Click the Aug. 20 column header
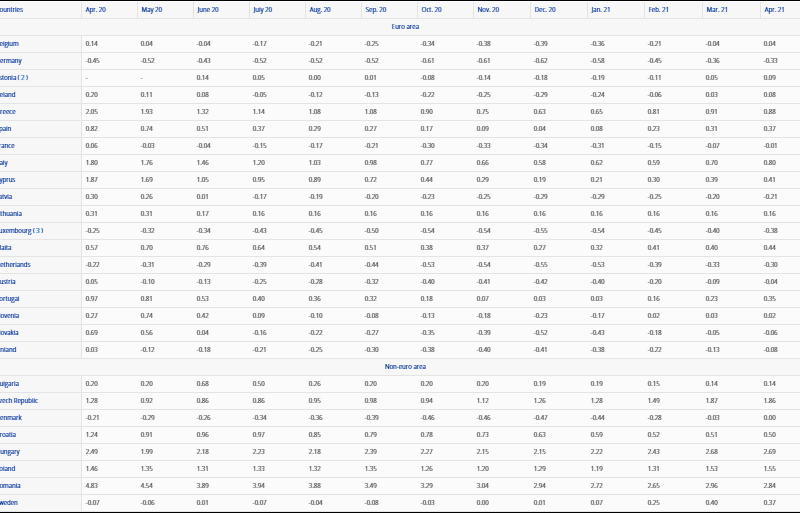The width and height of the screenshot is (800, 513). pyautogui.click(x=320, y=9)
